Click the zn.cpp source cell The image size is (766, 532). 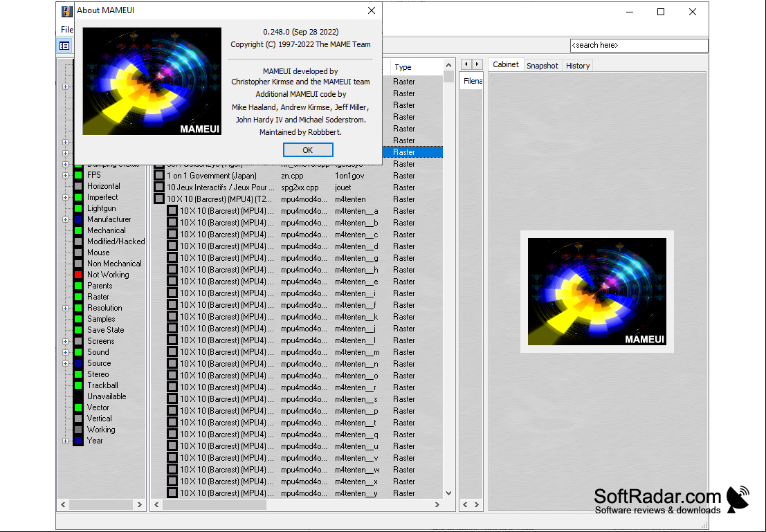point(292,176)
